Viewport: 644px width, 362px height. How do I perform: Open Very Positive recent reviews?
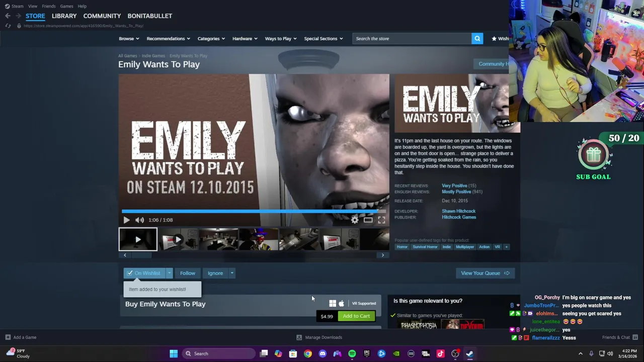click(x=454, y=186)
